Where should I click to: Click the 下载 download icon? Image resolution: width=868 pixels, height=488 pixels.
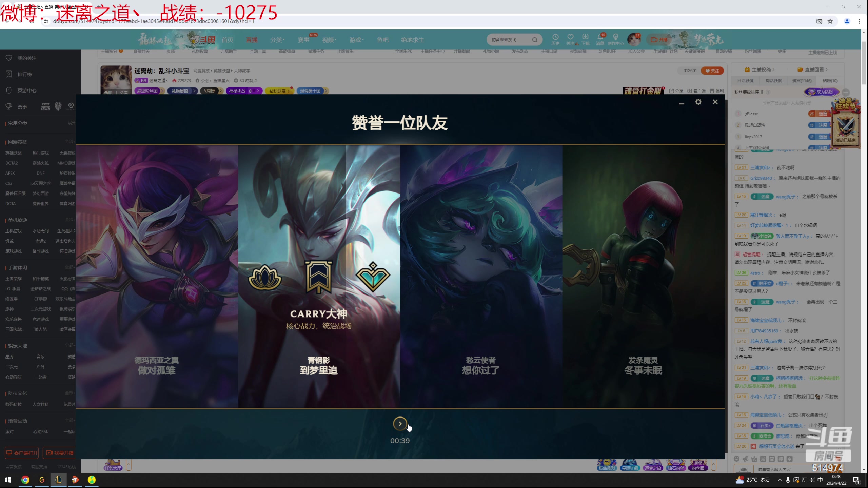coord(585,39)
